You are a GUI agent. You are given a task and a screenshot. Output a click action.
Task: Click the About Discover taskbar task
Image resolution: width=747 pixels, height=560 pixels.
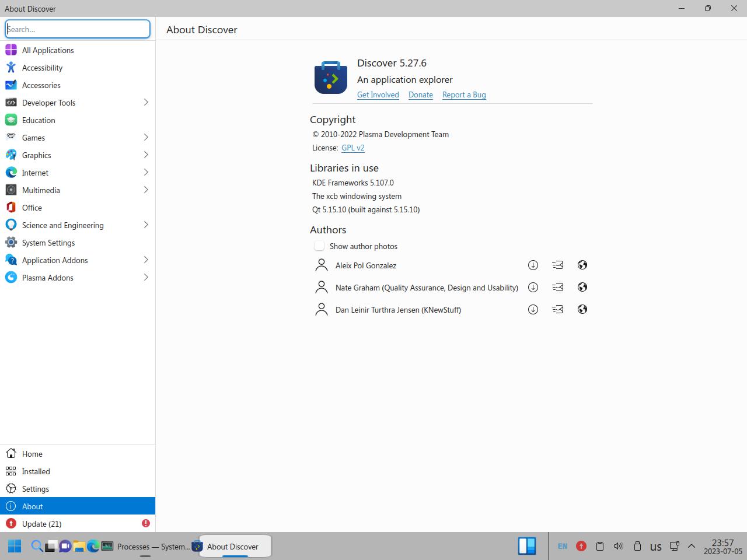click(x=232, y=547)
